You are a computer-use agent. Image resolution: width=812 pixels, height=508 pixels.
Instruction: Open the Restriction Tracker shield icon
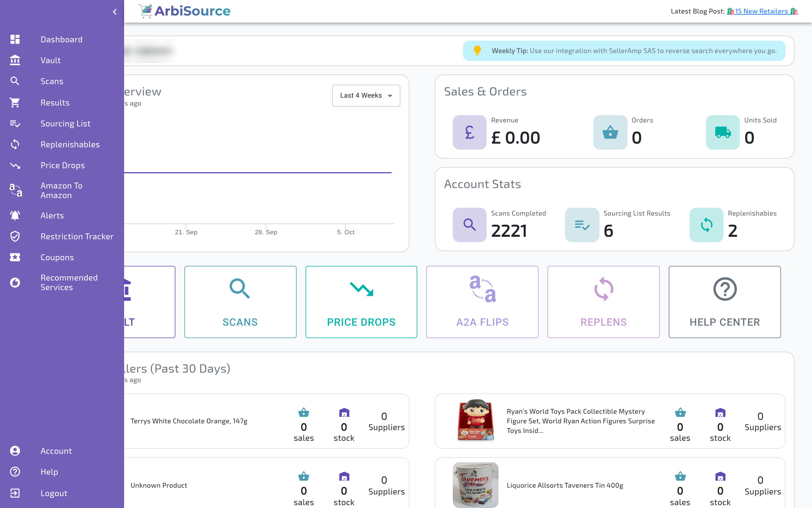click(15, 236)
